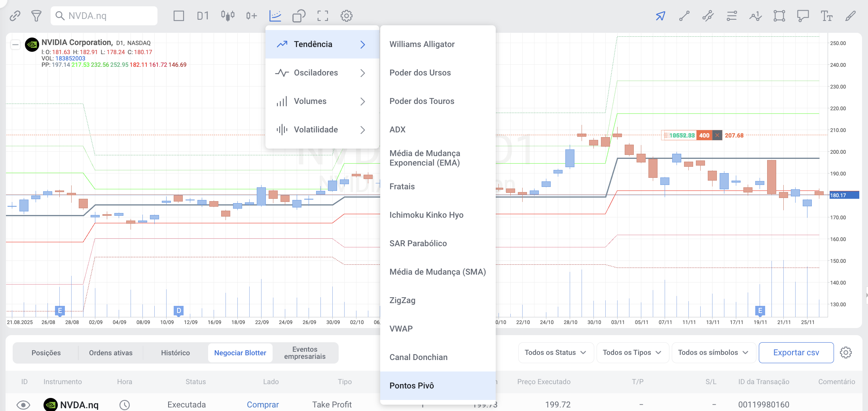
Task: Select the cursor pointer drawing tool
Action: [x=660, y=16]
